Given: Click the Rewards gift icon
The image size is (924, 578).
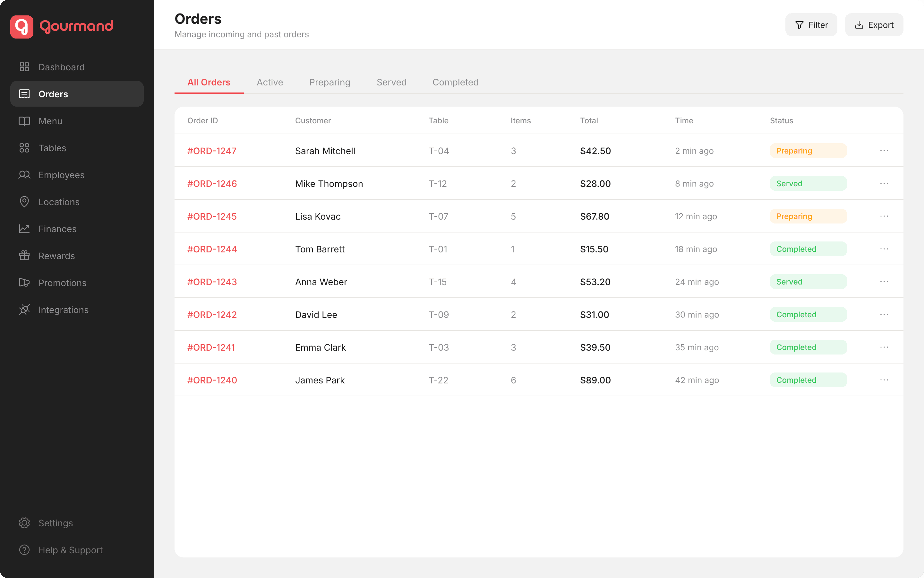Looking at the screenshot, I should (24, 256).
